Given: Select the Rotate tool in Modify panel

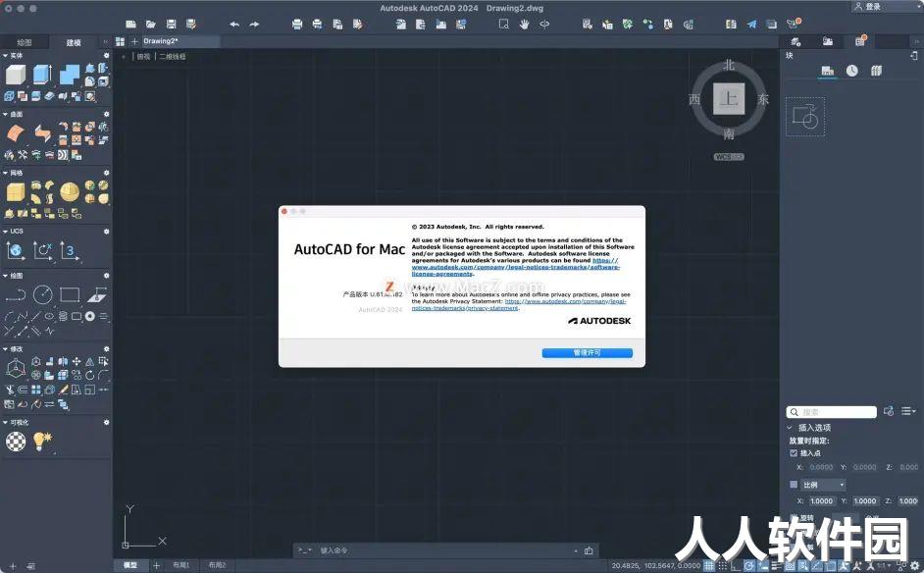Looking at the screenshot, I should coord(89,375).
